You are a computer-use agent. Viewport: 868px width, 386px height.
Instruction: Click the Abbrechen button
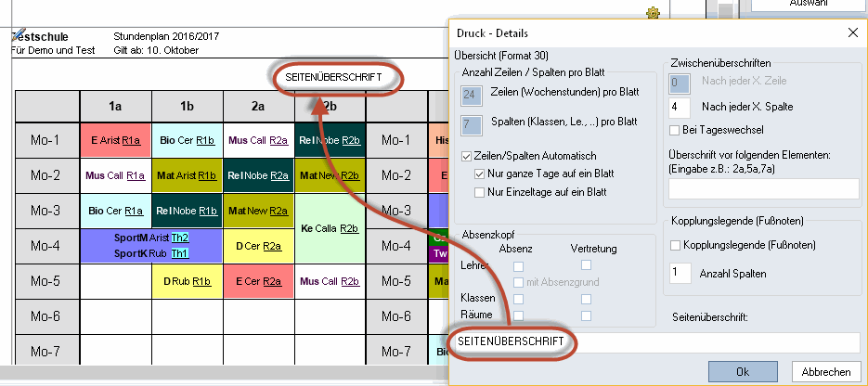coord(826,372)
